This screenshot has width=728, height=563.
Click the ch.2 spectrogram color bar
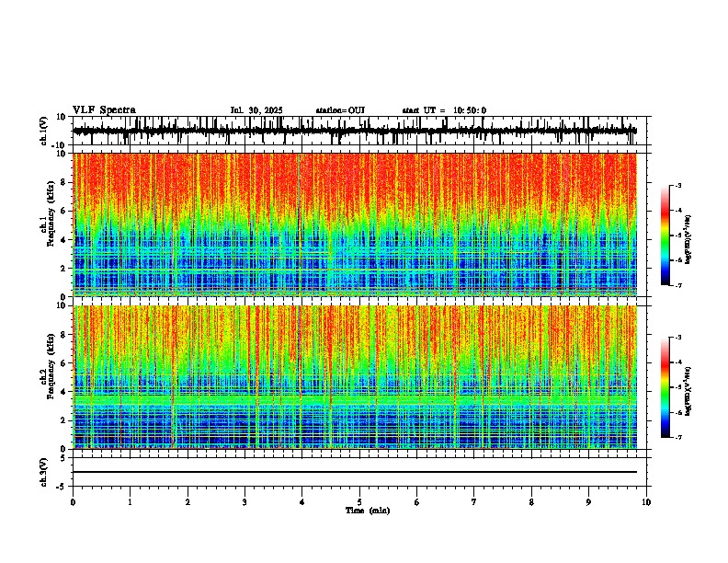coord(665,387)
